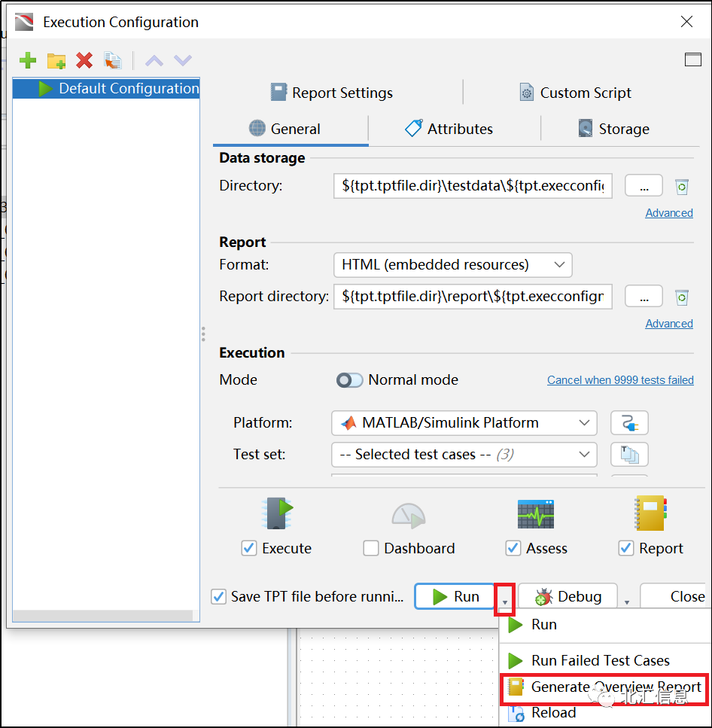Close the Execution Configuration window
This screenshot has height=728, width=712.
tap(686, 21)
